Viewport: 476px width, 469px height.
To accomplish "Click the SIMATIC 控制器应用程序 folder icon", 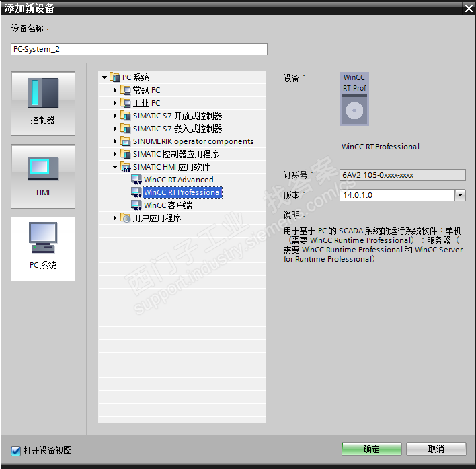I will pyautogui.click(x=125, y=153).
